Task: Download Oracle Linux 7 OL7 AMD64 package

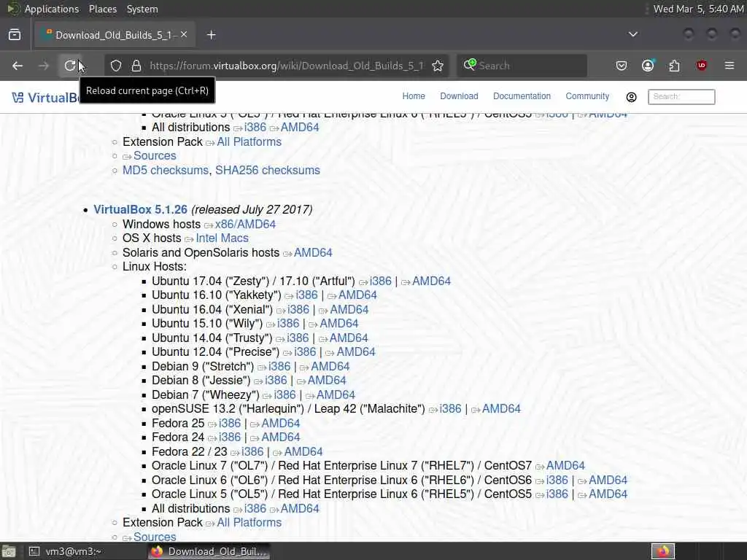Action: click(x=565, y=466)
